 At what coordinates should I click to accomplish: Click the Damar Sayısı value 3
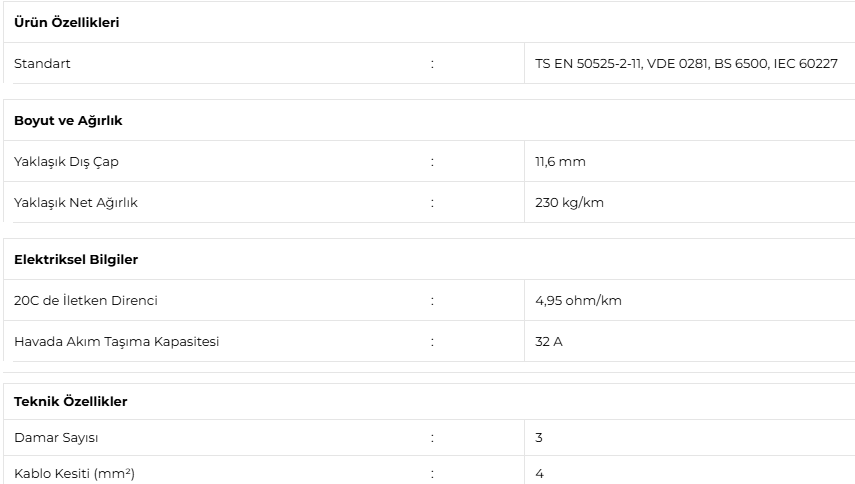coord(539,438)
